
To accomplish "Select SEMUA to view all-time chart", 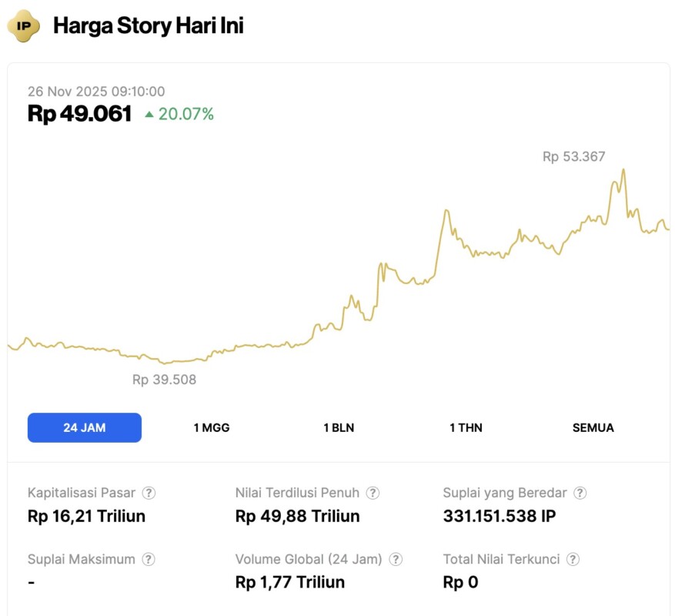I will tap(593, 428).
